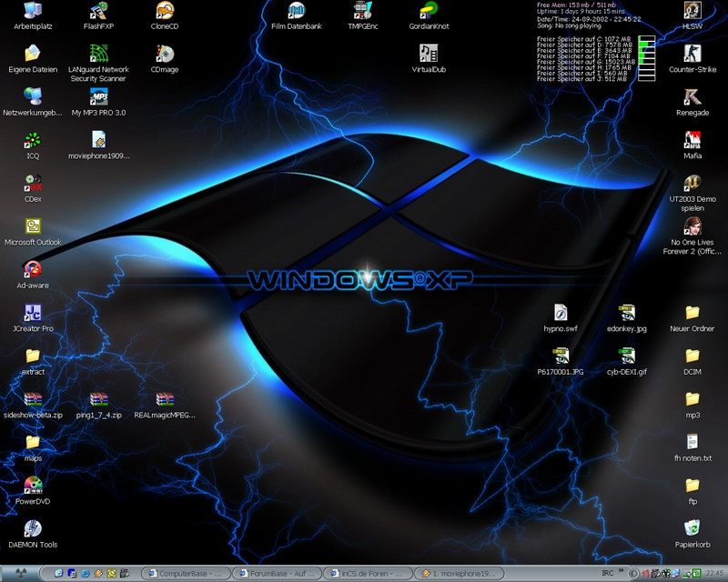Click the taskbar clock showing 22:45
The height and width of the screenshot is (582, 728).
coord(714,574)
